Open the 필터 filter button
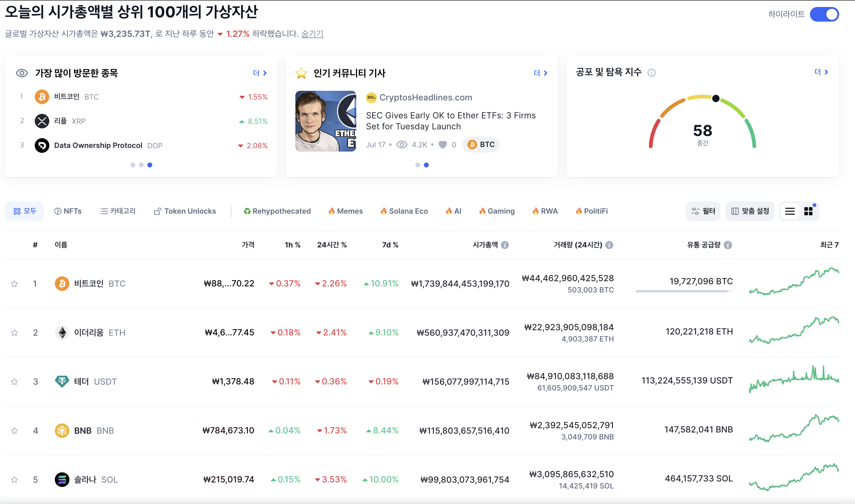Screen dimensions: 855x504 [703, 211]
